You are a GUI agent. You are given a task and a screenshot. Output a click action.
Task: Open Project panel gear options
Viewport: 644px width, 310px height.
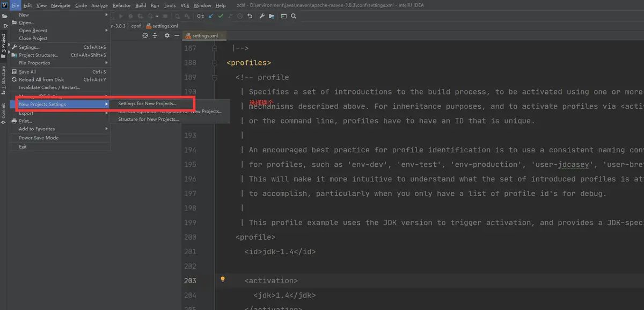pyautogui.click(x=167, y=35)
